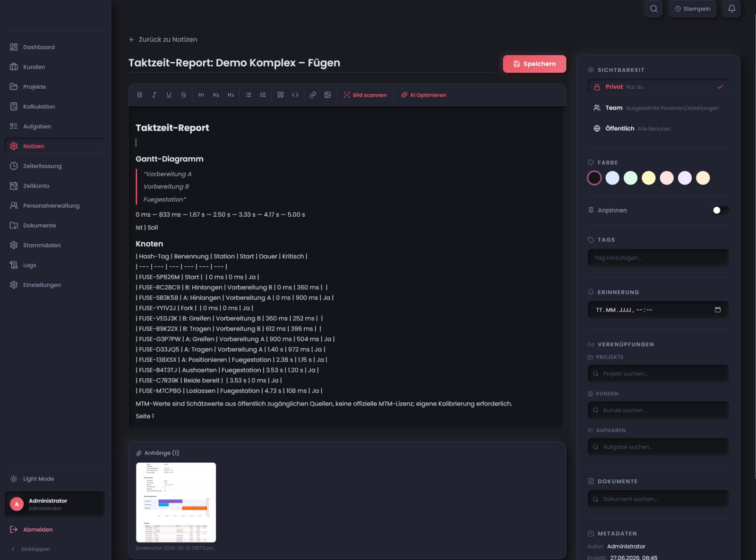Screen dimensions: 756x560
Task: Select the dark color swatch
Action: [x=594, y=178]
